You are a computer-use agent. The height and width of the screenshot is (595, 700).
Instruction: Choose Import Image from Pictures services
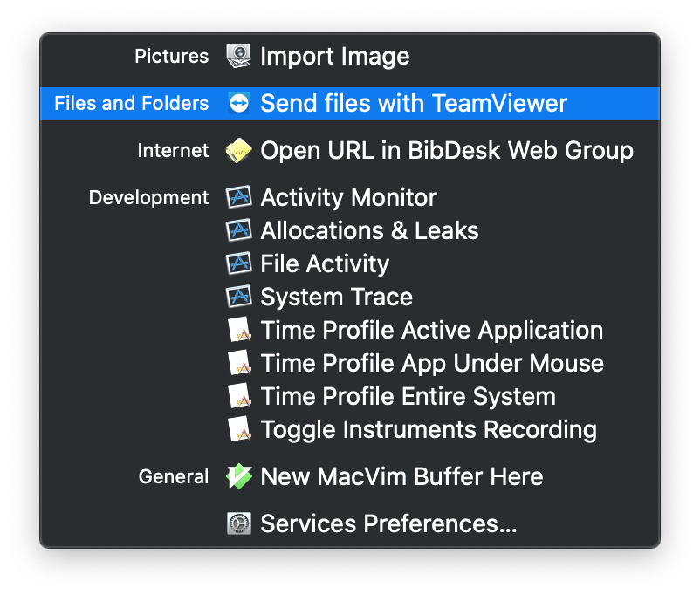click(334, 57)
